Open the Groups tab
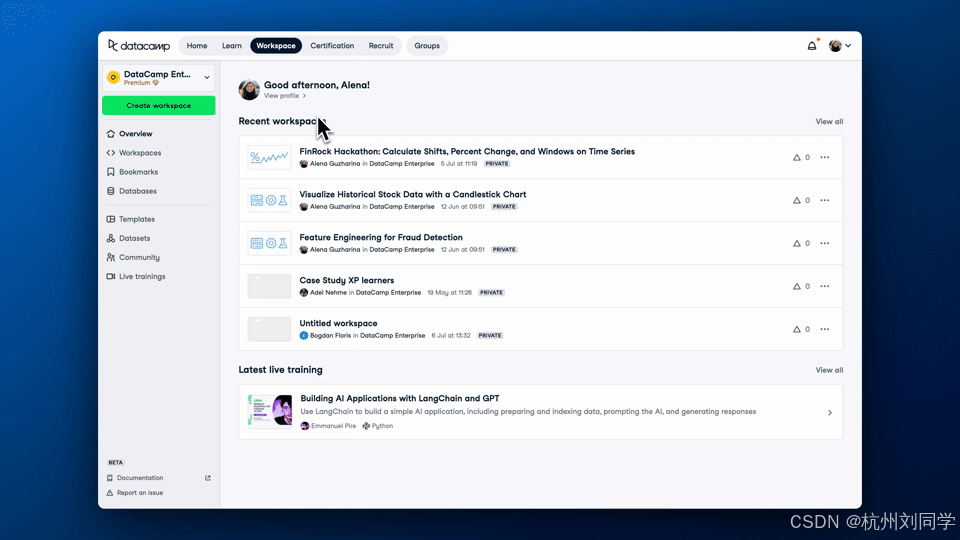 tap(427, 46)
